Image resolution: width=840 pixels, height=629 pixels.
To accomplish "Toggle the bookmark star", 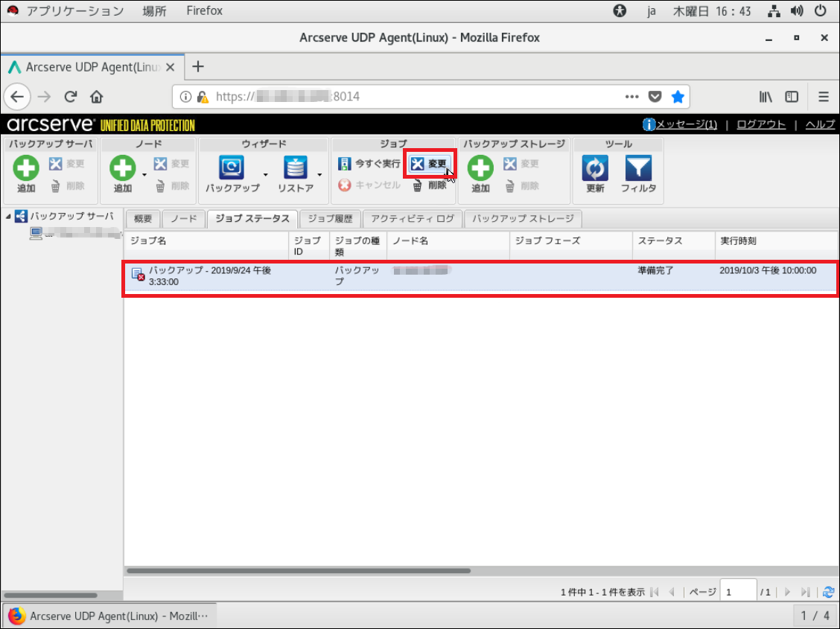I will [x=678, y=97].
